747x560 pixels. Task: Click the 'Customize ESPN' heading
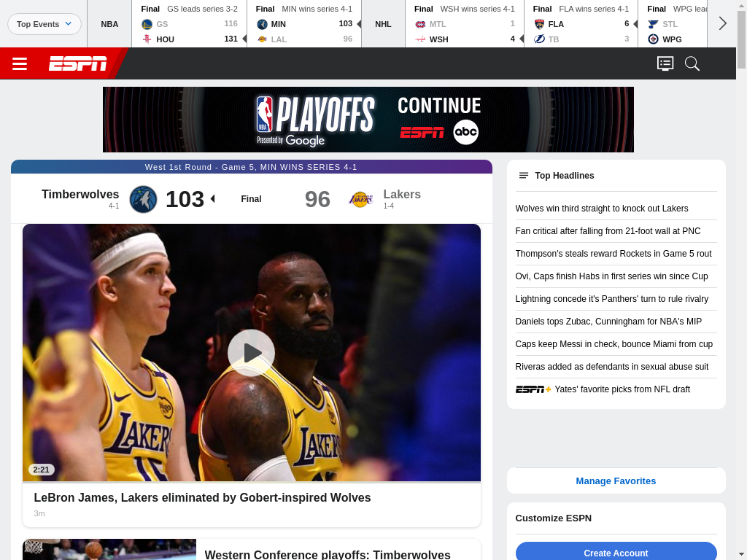[554, 518]
